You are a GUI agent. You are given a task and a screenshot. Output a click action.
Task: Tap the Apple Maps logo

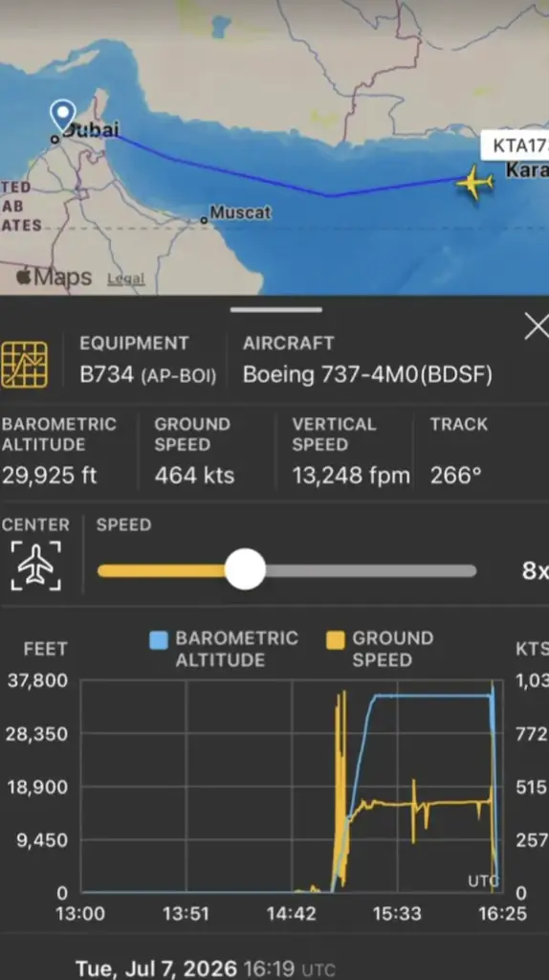pos(55,277)
